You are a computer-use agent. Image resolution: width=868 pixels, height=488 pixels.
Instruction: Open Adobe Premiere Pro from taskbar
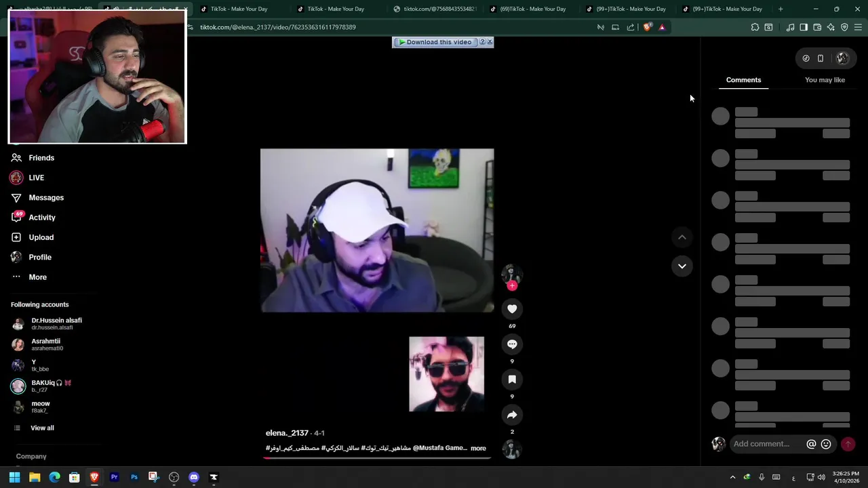click(114, 477)
